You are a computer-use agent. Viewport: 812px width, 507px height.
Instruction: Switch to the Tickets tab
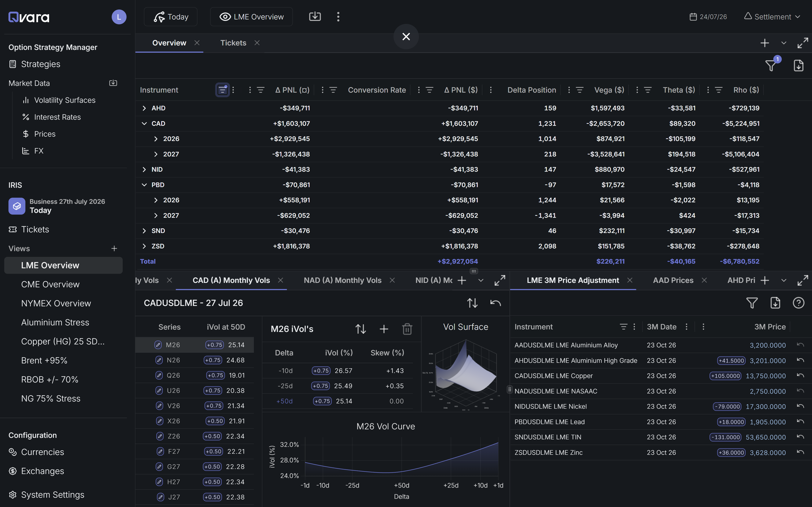coord(233,43)
